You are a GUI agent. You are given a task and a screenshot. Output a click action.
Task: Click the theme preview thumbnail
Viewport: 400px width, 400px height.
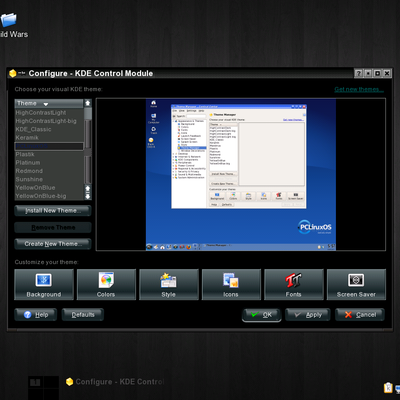(x=241, y=174)
